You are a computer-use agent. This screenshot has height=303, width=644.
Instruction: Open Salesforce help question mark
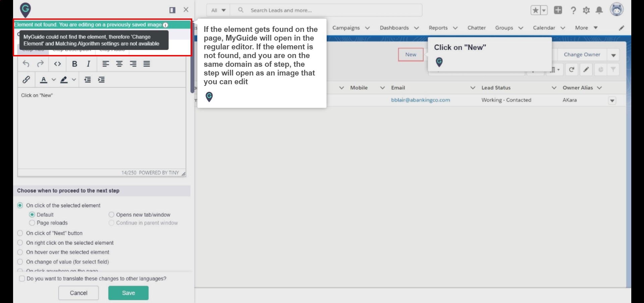click(573, 10)
